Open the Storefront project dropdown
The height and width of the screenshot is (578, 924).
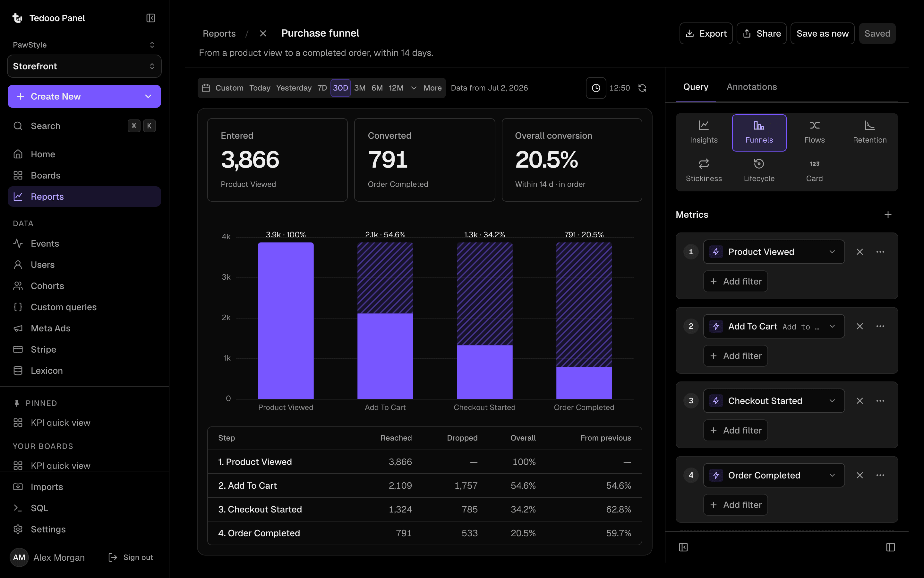84,66
